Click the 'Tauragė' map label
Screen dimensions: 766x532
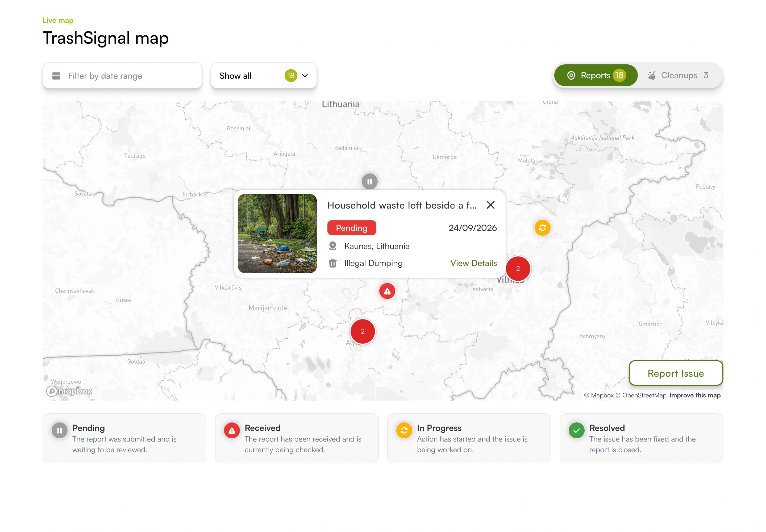(x=135, y=156)
